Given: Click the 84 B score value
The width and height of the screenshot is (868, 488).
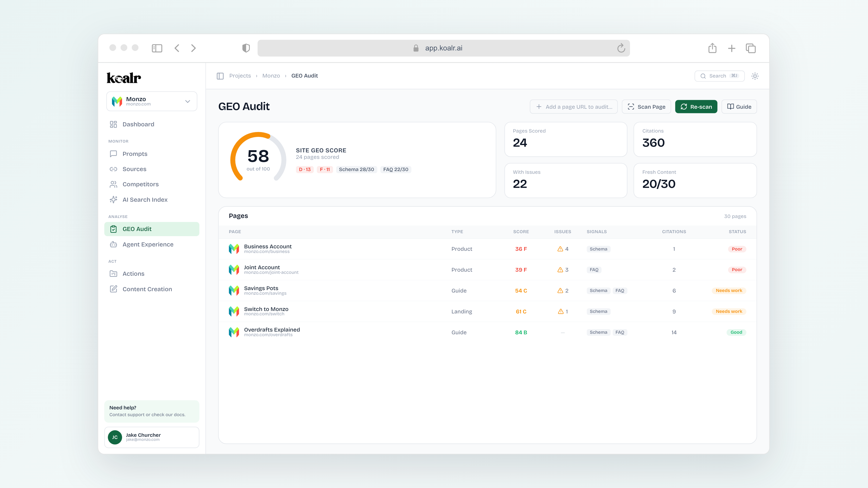Looking at the screenshot, I should click(521, 332).
